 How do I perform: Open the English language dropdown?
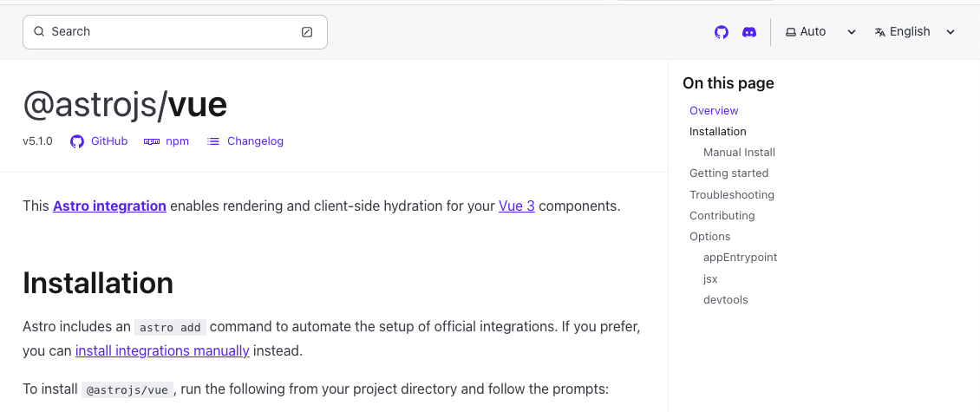tap(915, 32)
